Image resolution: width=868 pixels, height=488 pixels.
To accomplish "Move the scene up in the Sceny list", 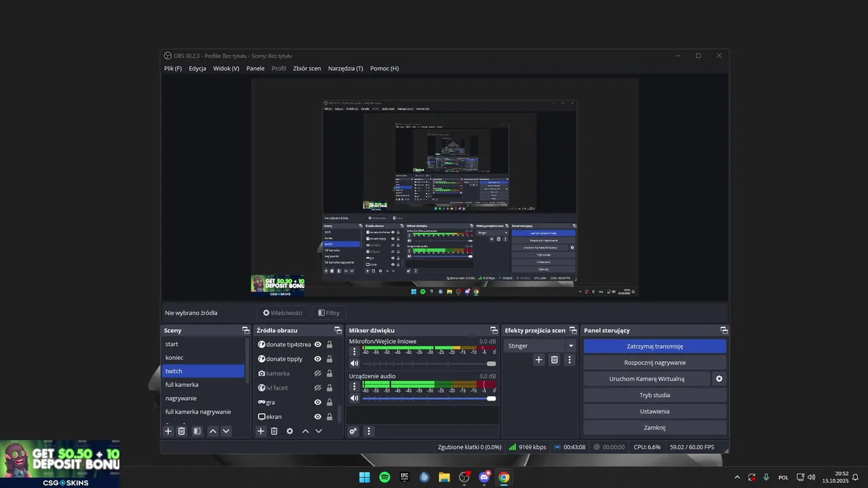I will (x=213, y=431).
